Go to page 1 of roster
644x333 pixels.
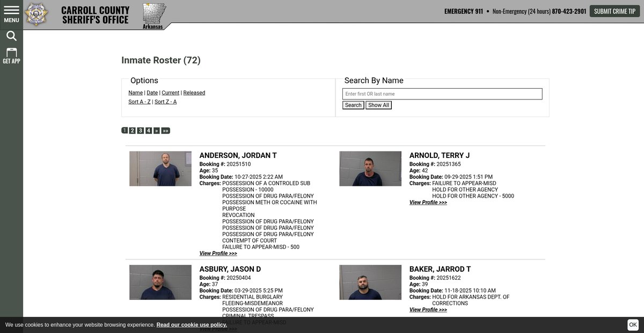(125, 131)
